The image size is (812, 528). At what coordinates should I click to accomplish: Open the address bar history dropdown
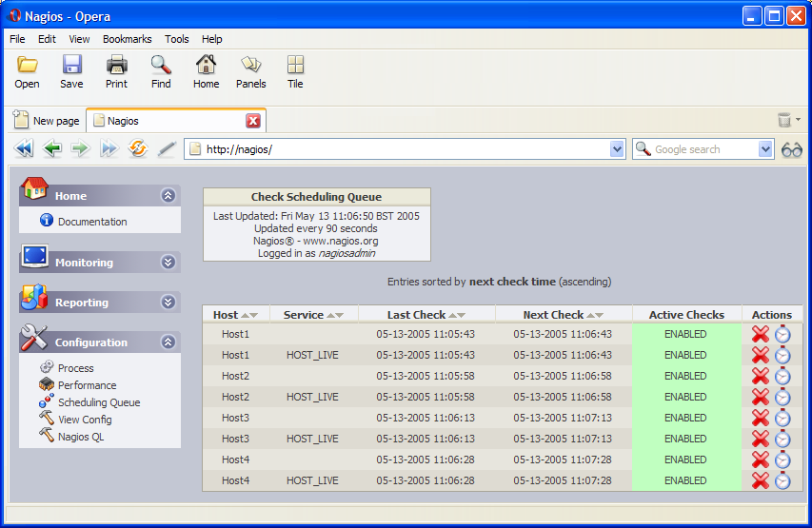point(616,149)
